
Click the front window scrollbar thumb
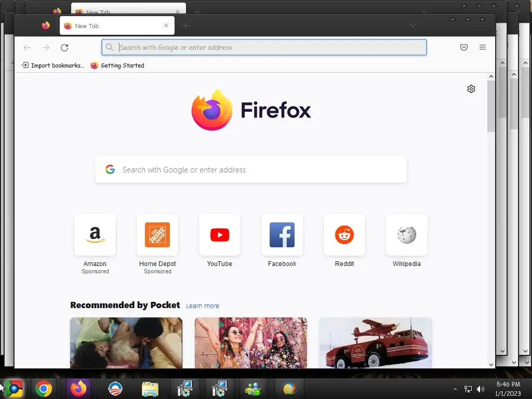[x=491, y=106]
